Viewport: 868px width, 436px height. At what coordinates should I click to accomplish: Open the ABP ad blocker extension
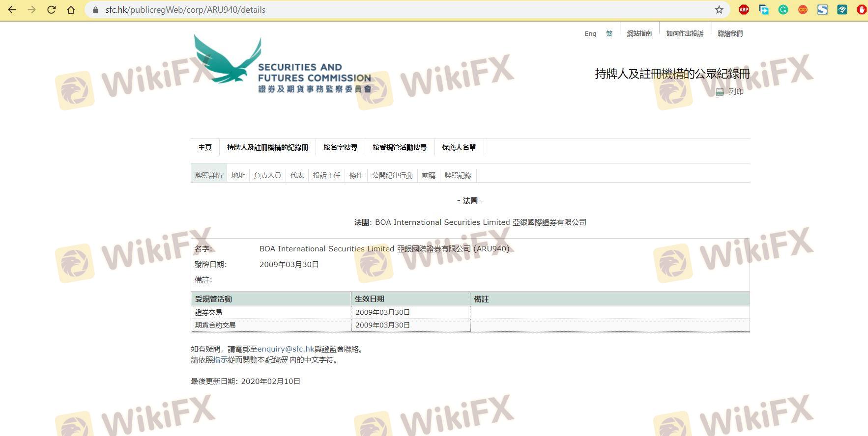(x=744, y=9)
